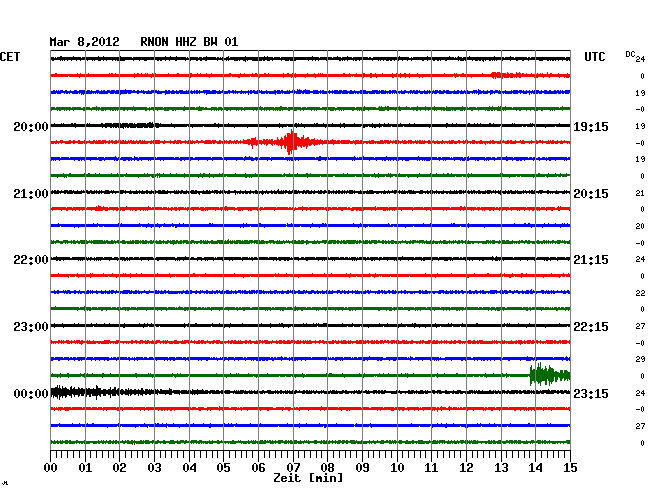Image resolution: width=650 pixels, height=494 pixels.
Task: Click the DC value 29 in right column
Action: (640, 359)
